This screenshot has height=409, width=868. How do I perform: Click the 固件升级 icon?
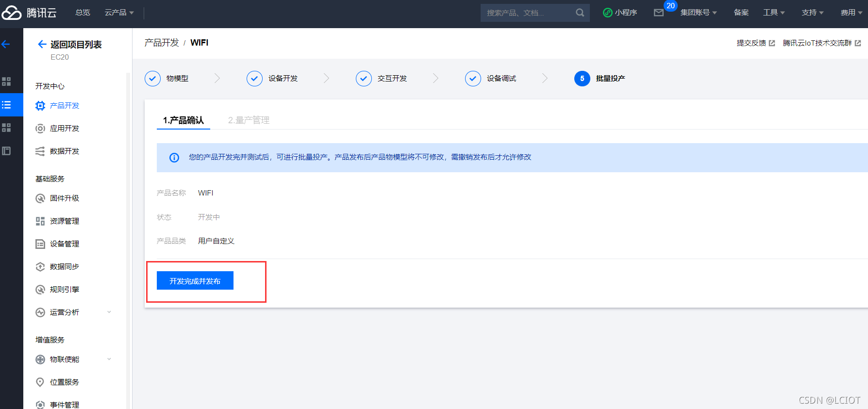40,198
